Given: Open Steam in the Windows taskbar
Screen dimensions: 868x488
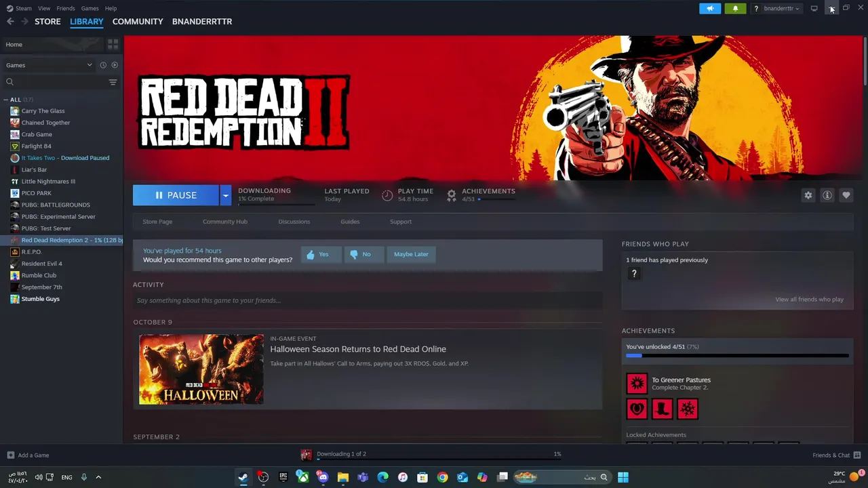Looking at the screenshot, I should tap(243, 477).
